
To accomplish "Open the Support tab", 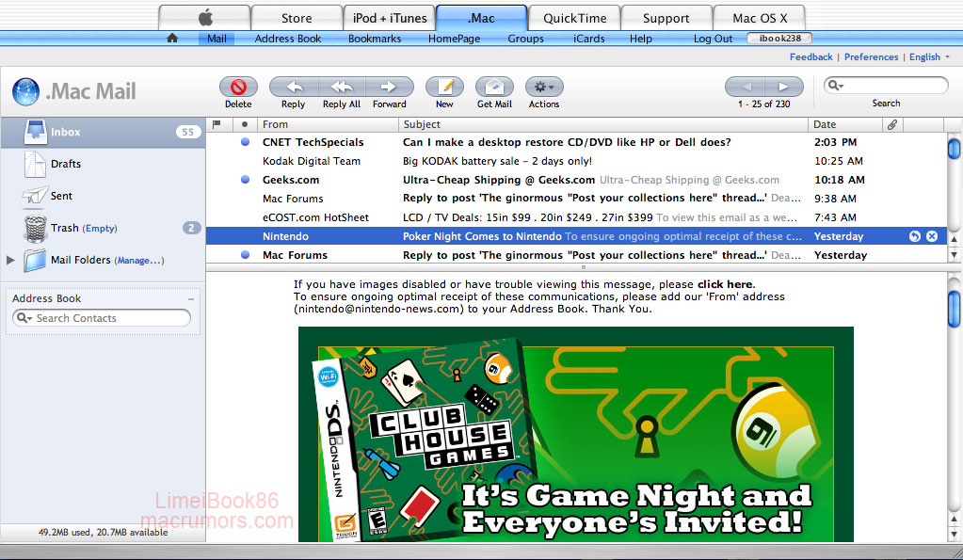I will point(666,18).
